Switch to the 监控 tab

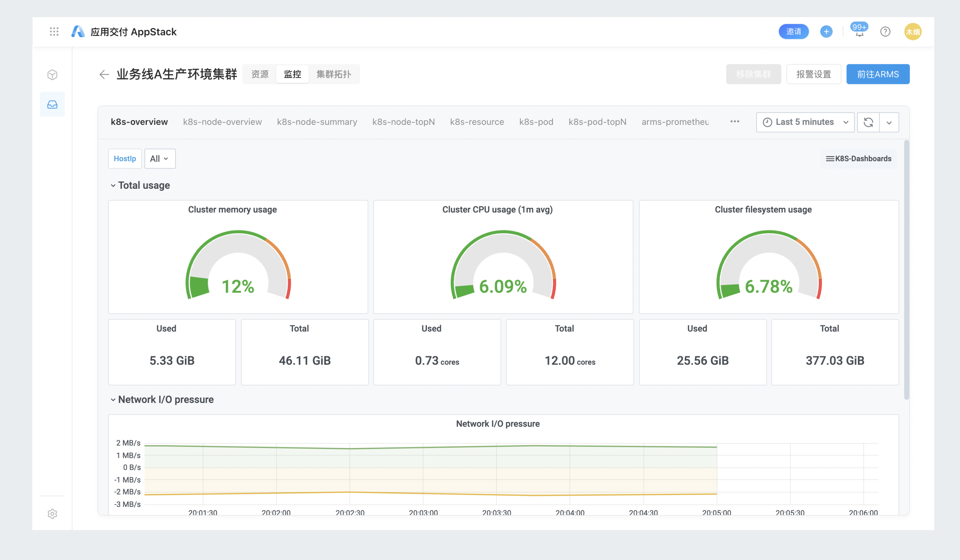click(x=292, y=74)
